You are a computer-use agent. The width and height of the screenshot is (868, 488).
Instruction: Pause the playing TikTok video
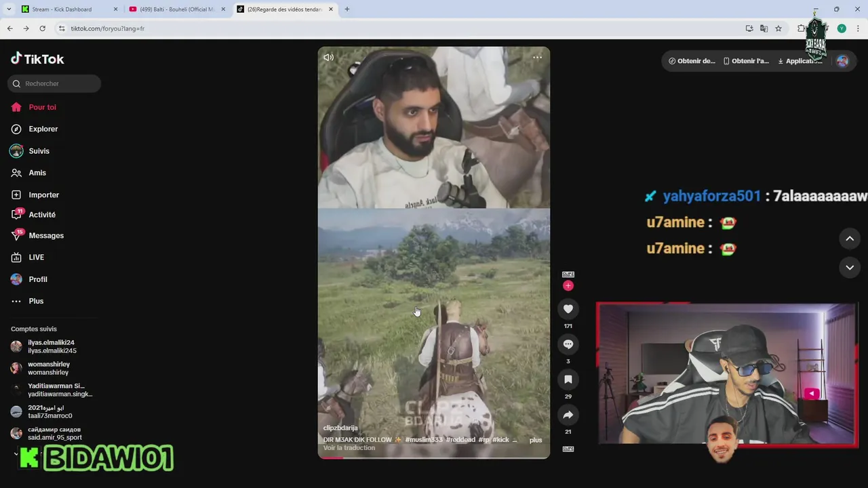(434, 252)
